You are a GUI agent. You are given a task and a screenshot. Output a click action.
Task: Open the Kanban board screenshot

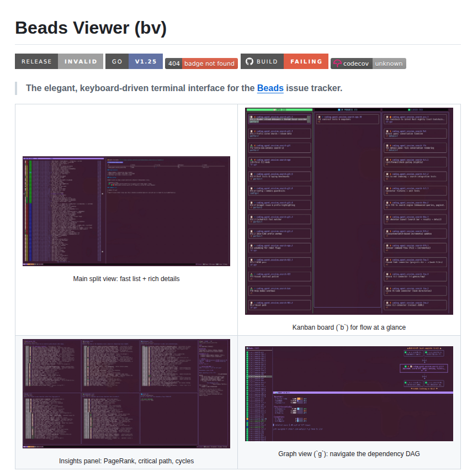click(348, 210)
